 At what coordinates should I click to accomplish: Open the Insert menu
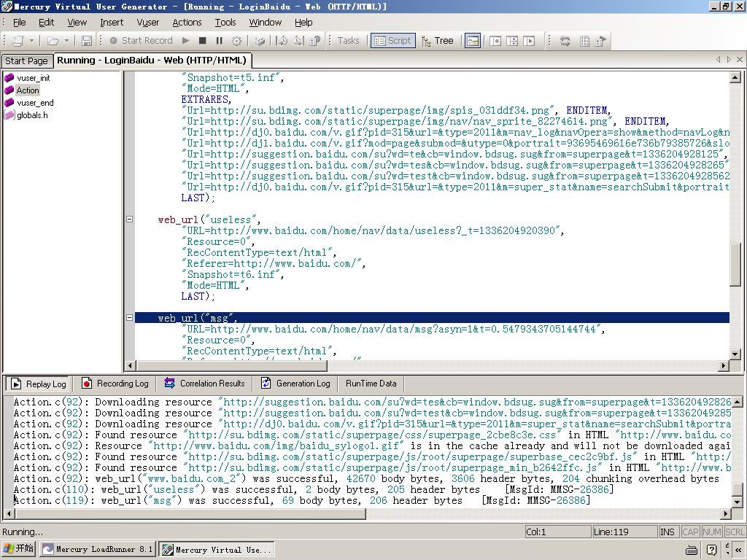(112, 23)
